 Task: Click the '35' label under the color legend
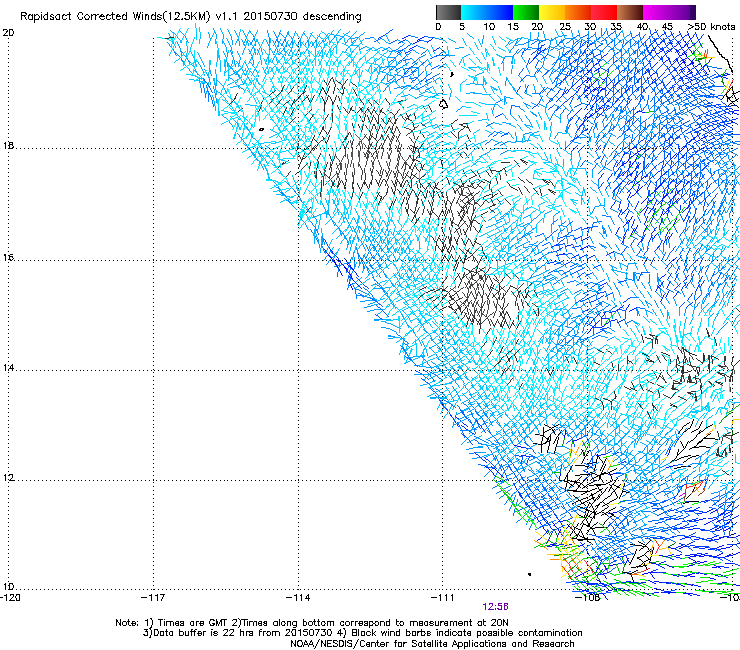click(616, 26)
